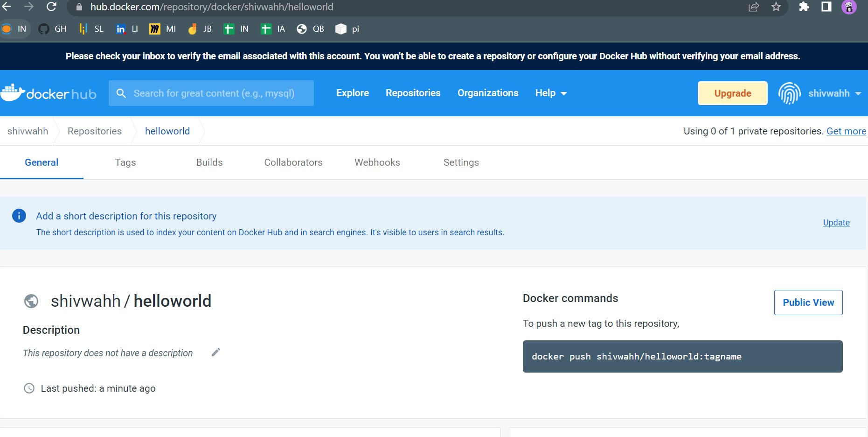Click the clock icon beside Last pushed
The image size is (868, 437).
(x=29, y=388)
